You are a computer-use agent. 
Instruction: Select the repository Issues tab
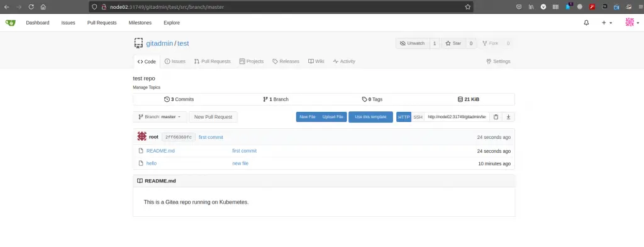pyautogui.click(x=175, y=62)
